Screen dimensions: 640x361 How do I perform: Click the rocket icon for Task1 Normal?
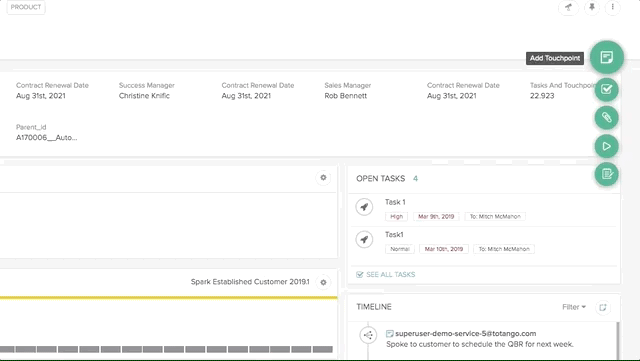click(x=364, y=239)
